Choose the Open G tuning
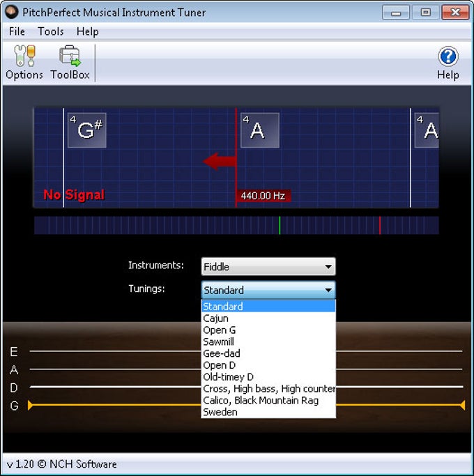 point(268,330)
